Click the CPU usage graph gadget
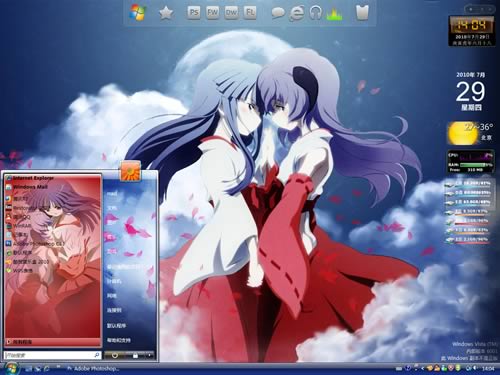500x375 pixels. click(x=471, y=156)
